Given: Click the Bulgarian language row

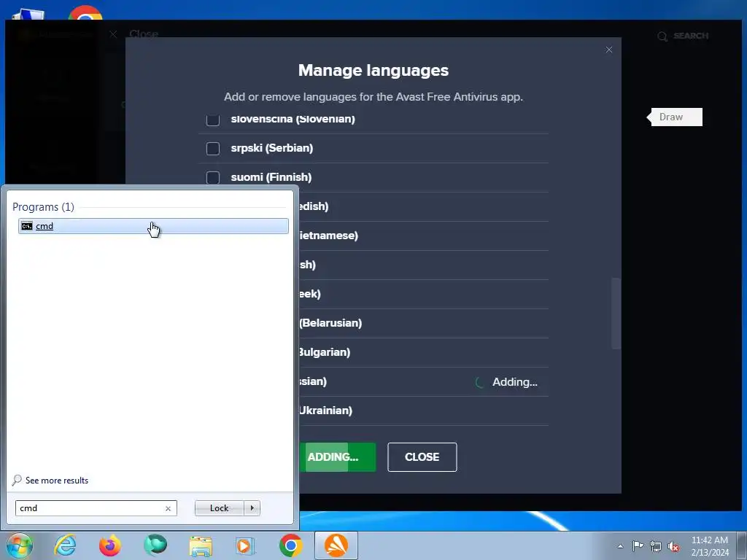Looking at the screenshot, I should (424, 352).
